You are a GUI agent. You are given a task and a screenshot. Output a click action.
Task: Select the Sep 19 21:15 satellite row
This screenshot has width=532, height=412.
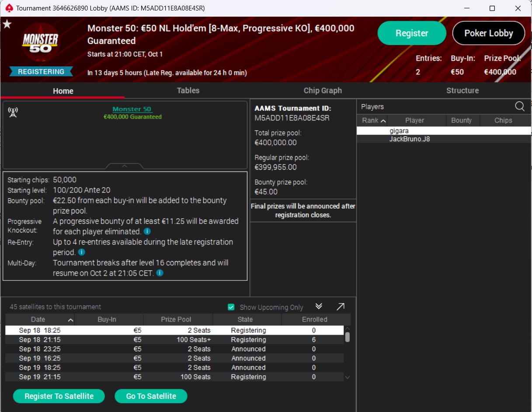click(x=174, y=377)
